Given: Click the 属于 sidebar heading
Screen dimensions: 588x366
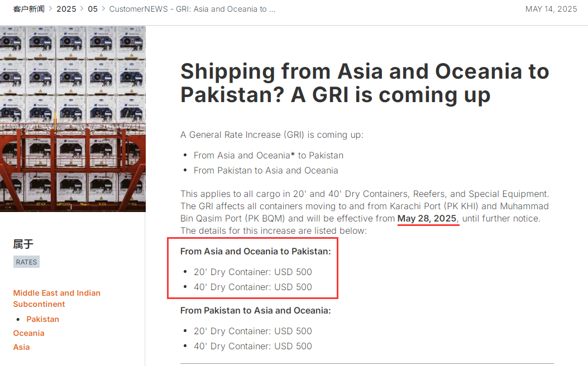Looking at the screenshot, I should 23,244.
